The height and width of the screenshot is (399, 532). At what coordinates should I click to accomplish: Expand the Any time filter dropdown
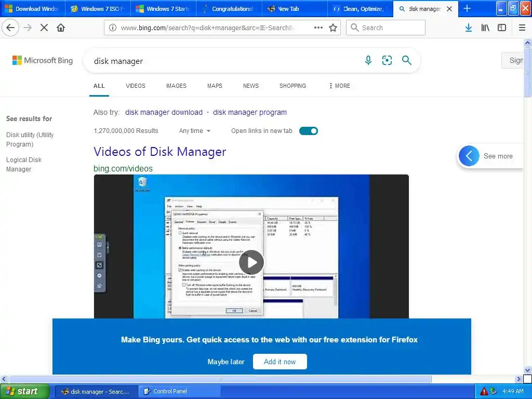[x=195, y=131]
